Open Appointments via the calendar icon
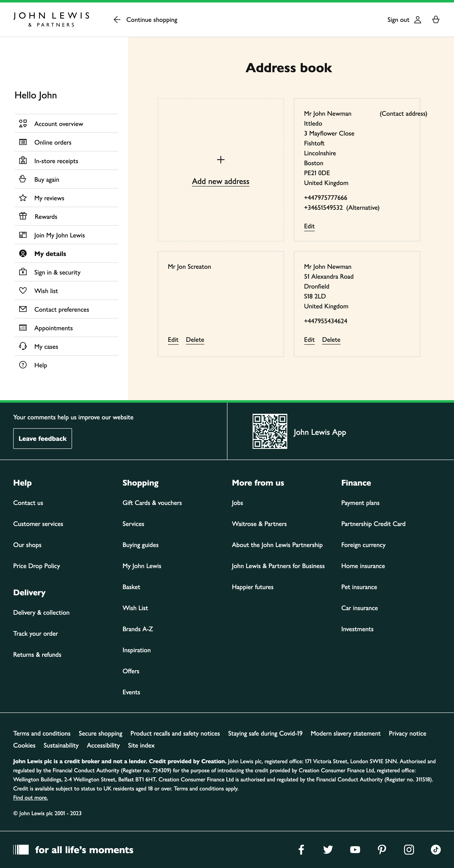The image size is (454, 868). click(22, 328)
